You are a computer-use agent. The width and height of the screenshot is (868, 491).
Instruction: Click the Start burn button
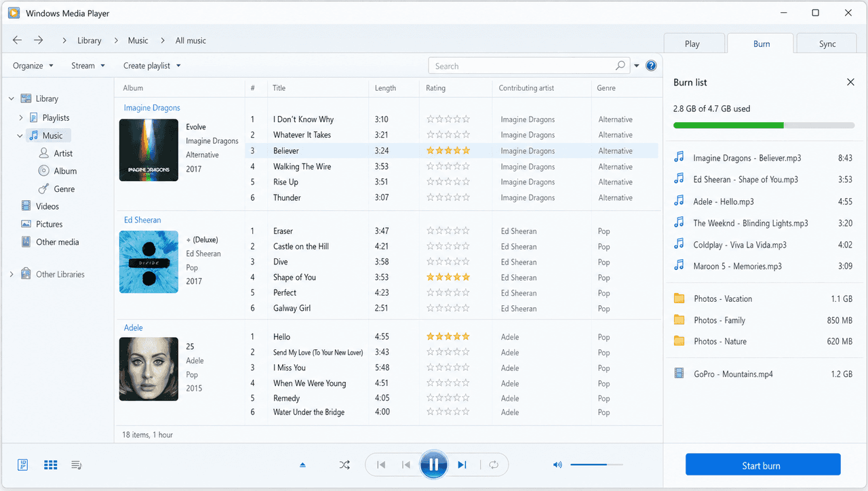[763, 465]
